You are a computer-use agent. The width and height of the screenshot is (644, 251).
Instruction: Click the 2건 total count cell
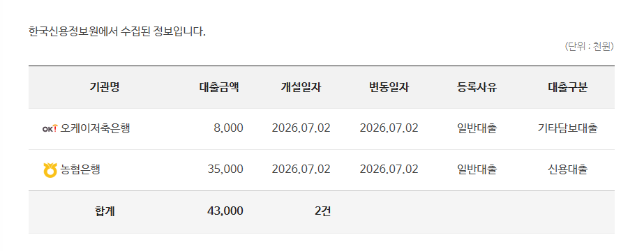point(323,211)
